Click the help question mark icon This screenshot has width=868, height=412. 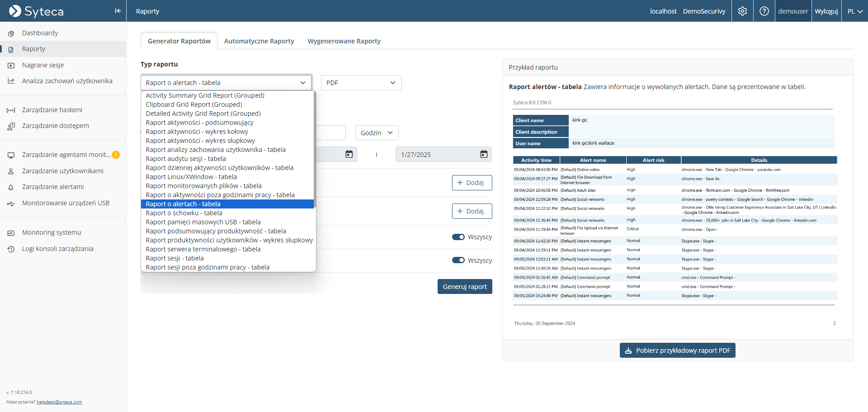764,11
